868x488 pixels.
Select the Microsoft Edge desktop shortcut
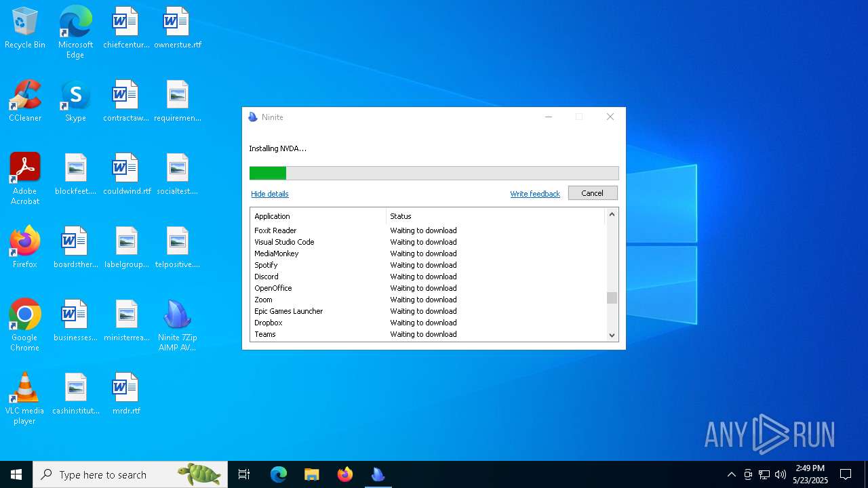(x=75, y=33)
